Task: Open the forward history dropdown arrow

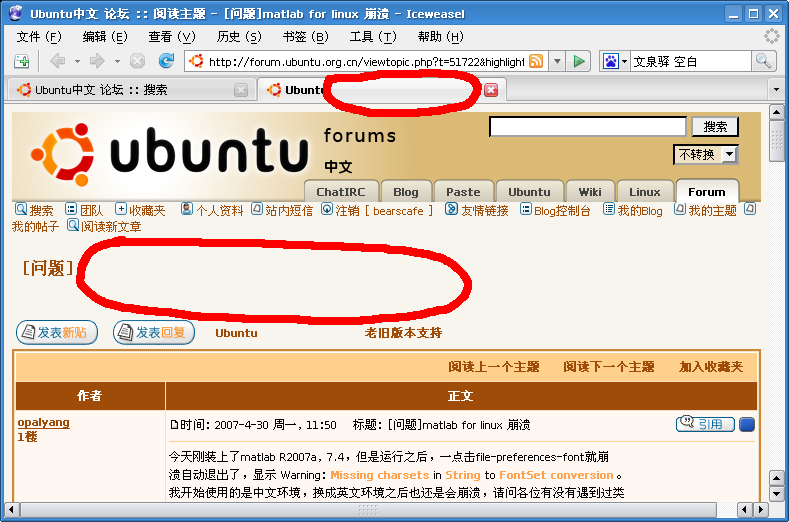Action: click(117, 61)
